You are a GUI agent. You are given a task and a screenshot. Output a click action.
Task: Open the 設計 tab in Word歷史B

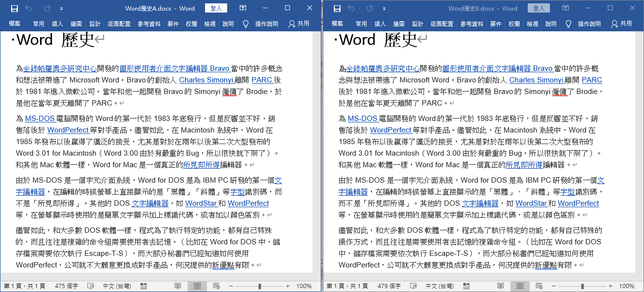point(418,24)
